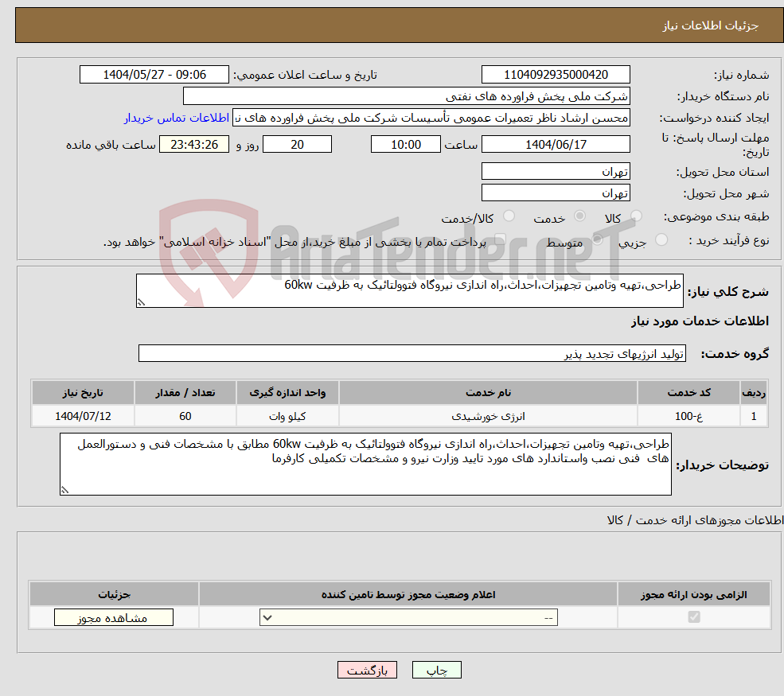Click the چاپ button
This screenshot has width=784, height=696.
(437, 669)
